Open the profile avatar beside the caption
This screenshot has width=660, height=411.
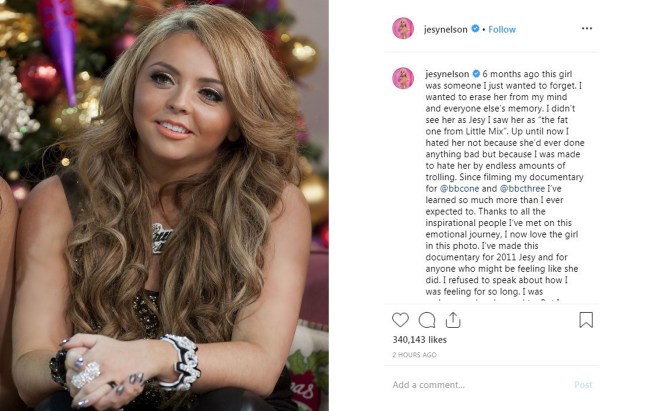(x=403, y=78)
